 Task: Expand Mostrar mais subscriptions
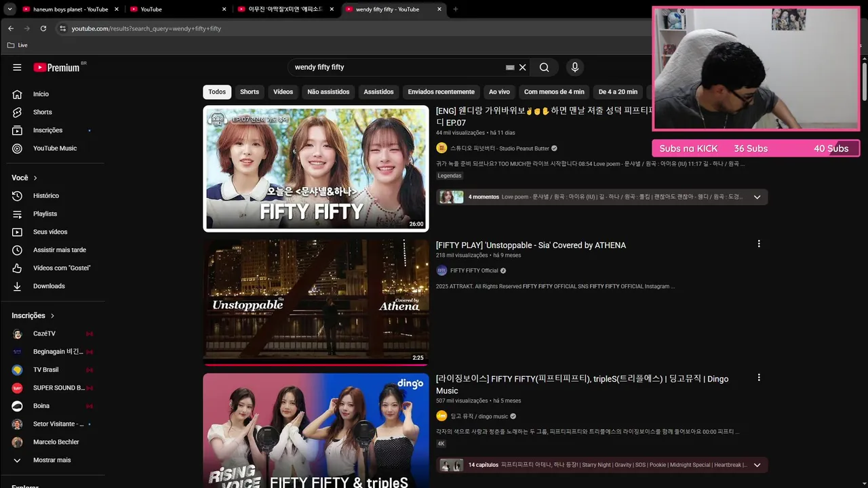click(52, 460)
